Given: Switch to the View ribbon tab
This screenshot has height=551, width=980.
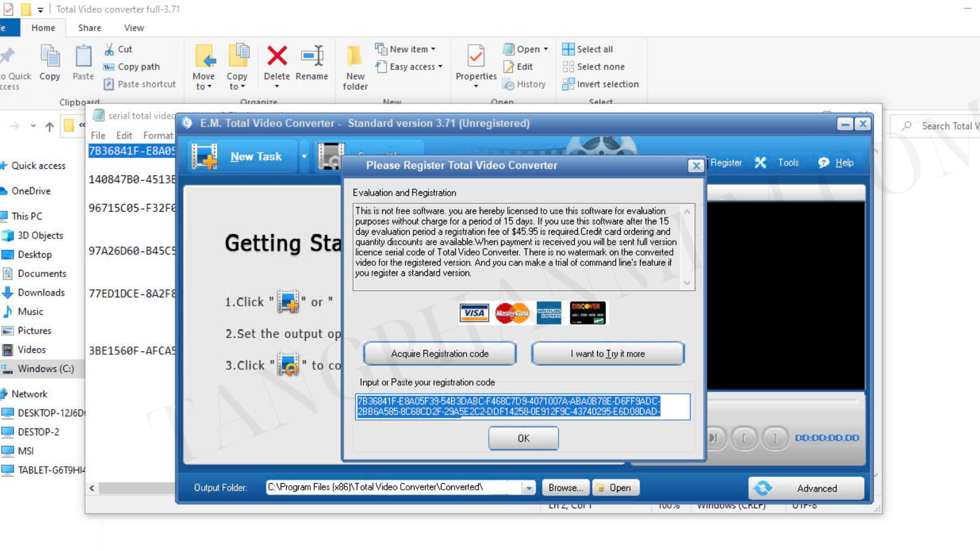Looking at the screenshot, I should point(134,28).
